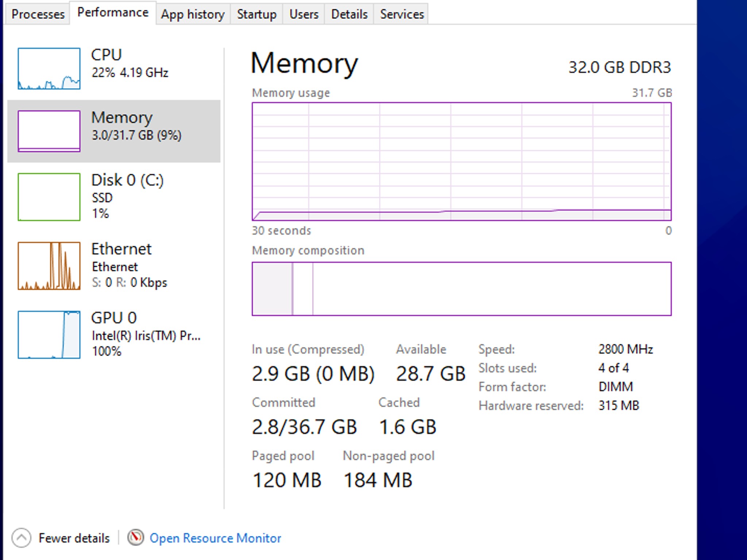The height and width of the screenshot is (560, 747).
Task: Open the Users tab
Action: click(x=303, y=14)
